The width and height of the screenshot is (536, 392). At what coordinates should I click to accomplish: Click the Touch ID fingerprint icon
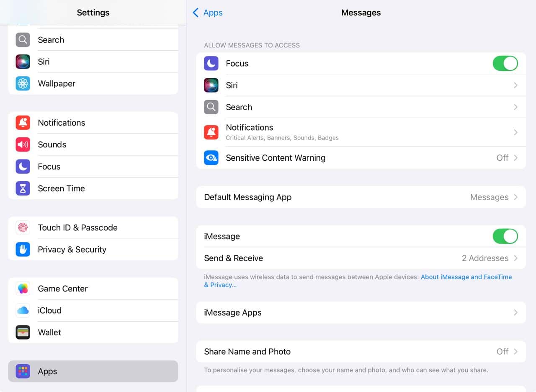[23, 227]
